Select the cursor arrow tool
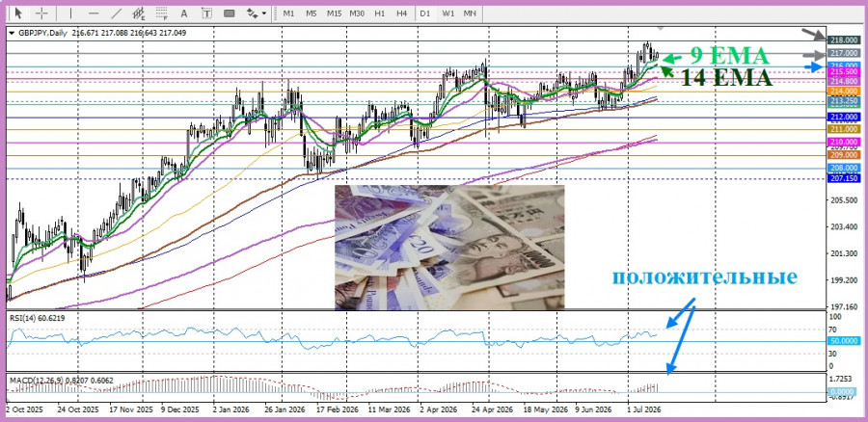The height and width of the screenshot is (422, 868). (x=18, y=13)
